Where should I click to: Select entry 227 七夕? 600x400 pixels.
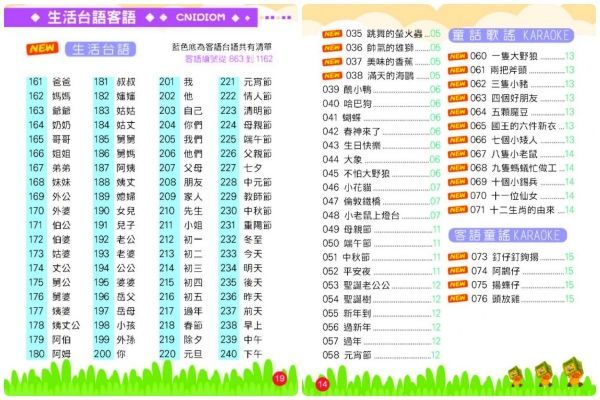click(x=241, y=168)
